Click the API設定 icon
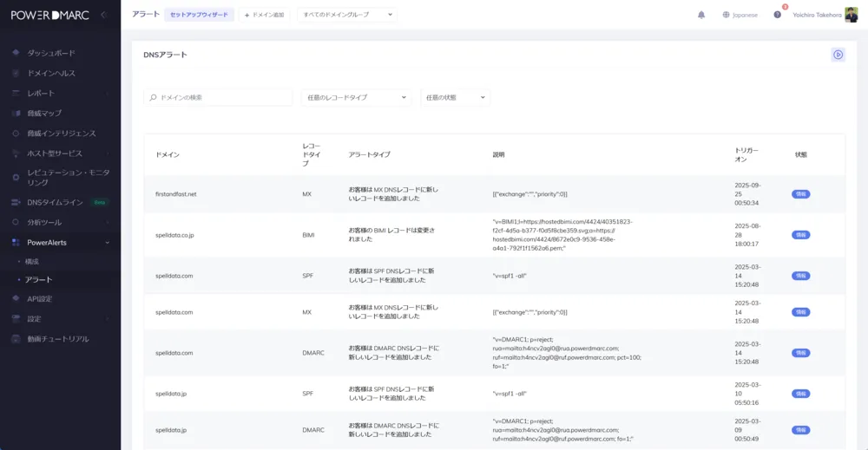 [16, 298]
